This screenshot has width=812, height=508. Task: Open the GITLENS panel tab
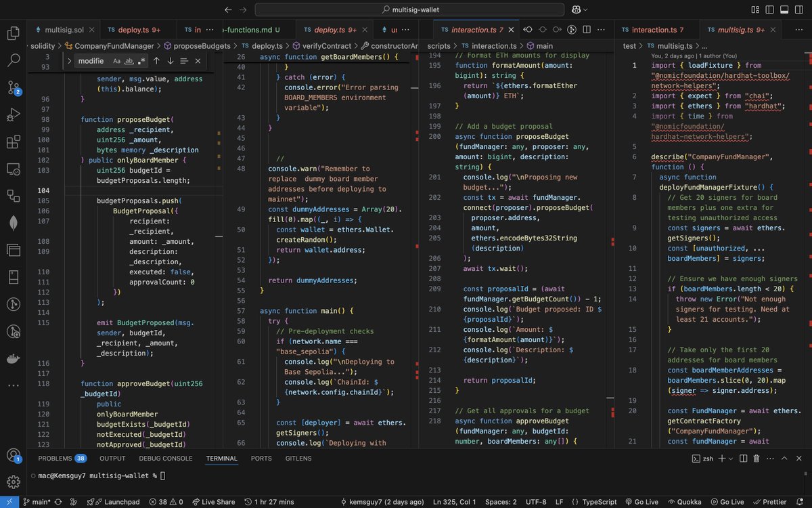(298, 459)
